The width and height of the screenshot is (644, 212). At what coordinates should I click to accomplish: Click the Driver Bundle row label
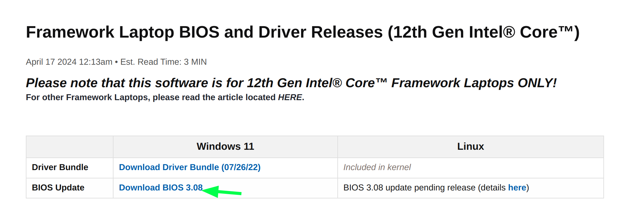coord(60,167)
